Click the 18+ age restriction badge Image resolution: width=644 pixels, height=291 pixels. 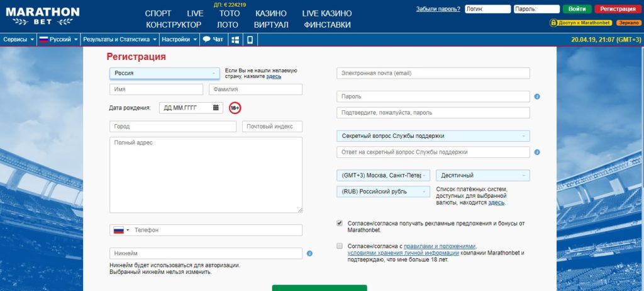tap(235, 108)
